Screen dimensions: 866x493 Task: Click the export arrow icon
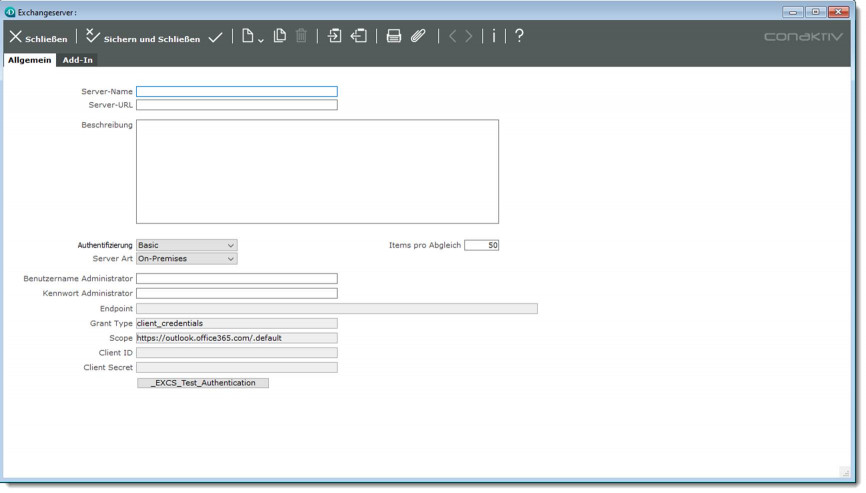point(358,37)
